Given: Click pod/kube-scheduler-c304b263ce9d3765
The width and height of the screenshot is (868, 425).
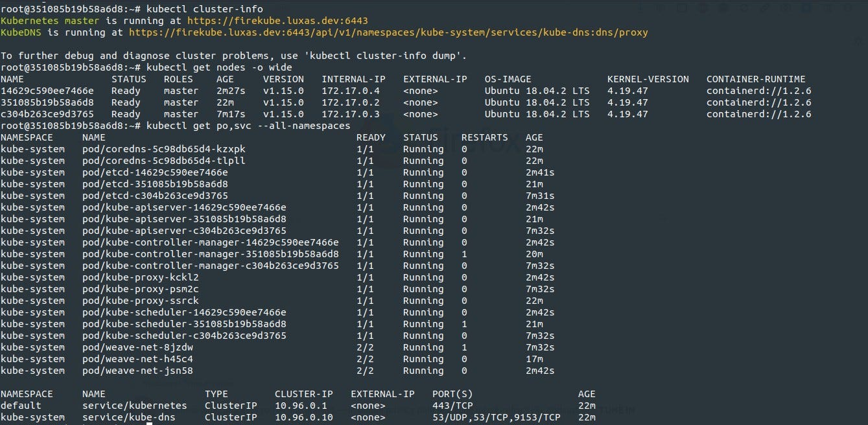Looking at the screenshot, I should 184,336.
